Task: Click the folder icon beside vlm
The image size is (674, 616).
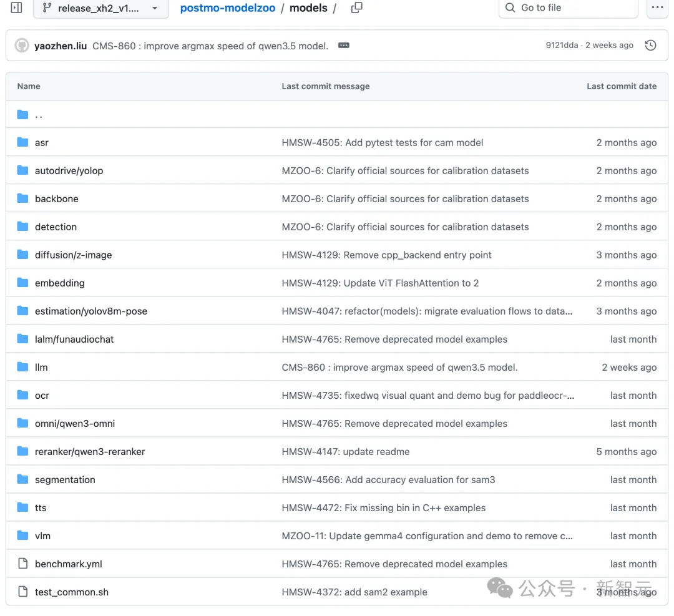Action: coord(22,535)
